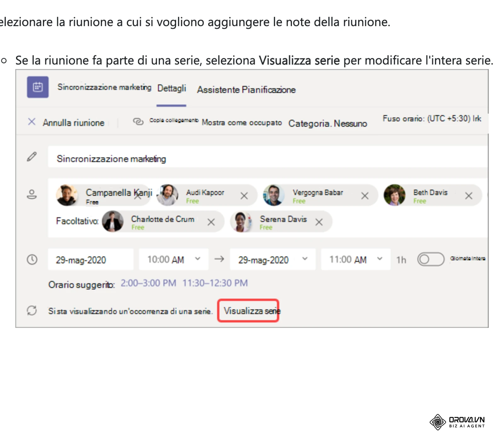
Task: Click the attendees person icon
Action: (x=31, y=194)
